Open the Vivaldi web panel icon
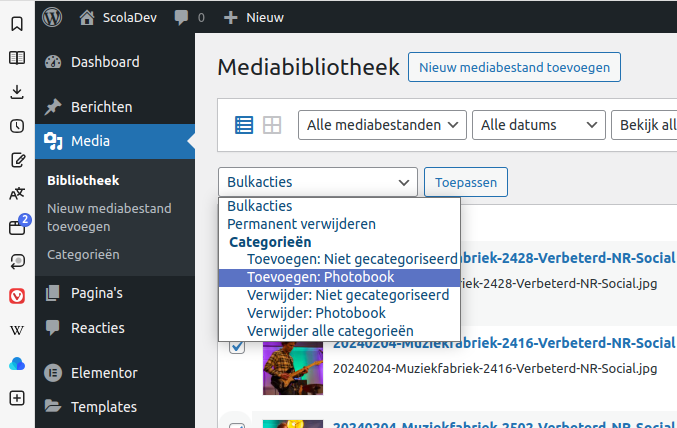The image size is (677, 428). [17, 296]
